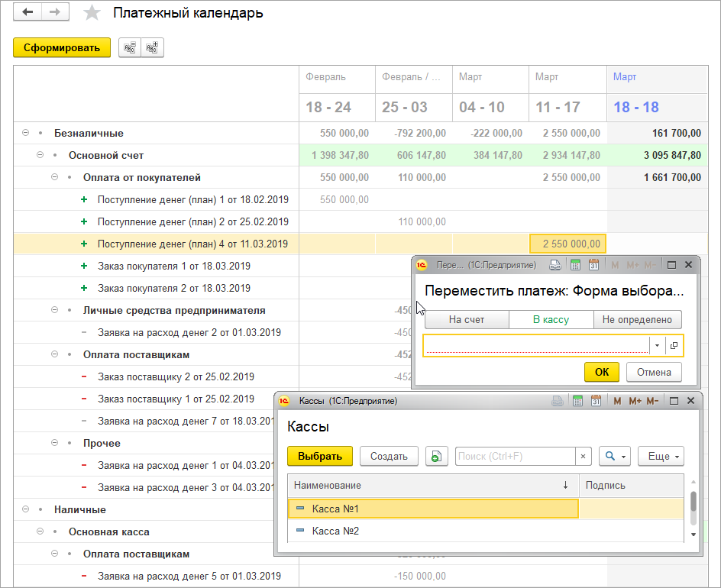
Task: Select the Касса №1 row
Action: (x=486, y=509)
